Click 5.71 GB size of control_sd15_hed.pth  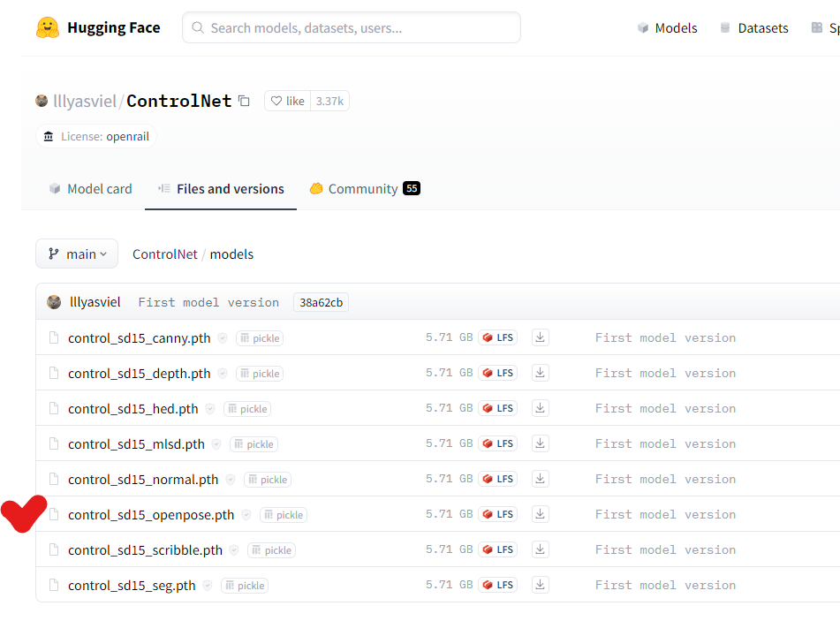pyautogui.click(x=449, y=408)
